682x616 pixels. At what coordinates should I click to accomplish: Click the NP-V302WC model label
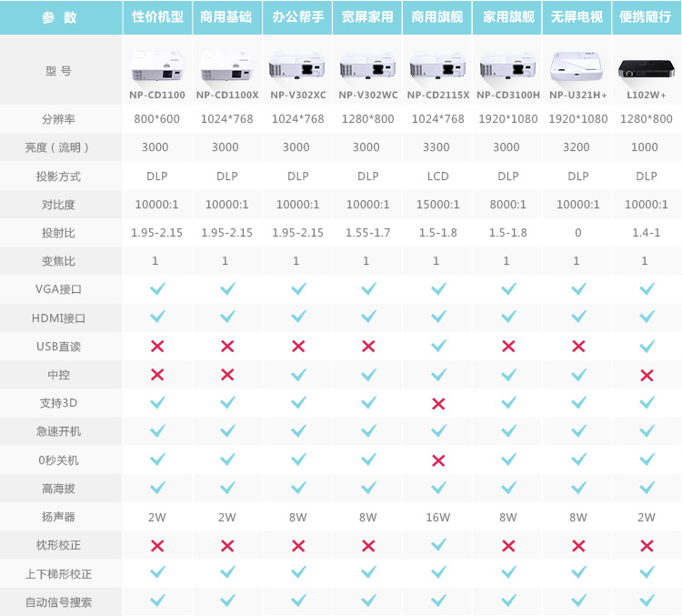coord(368,94)
